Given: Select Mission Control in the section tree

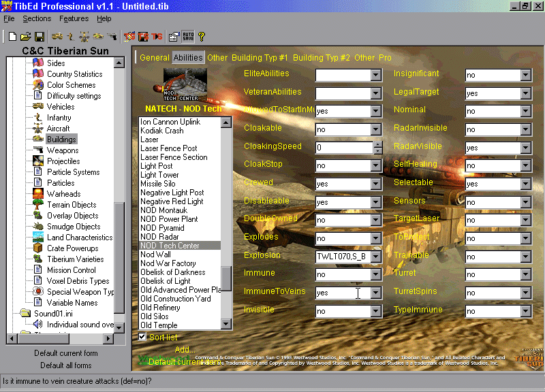Looking at the screenshot, I should pyautogui.click(x=72, y=269).
